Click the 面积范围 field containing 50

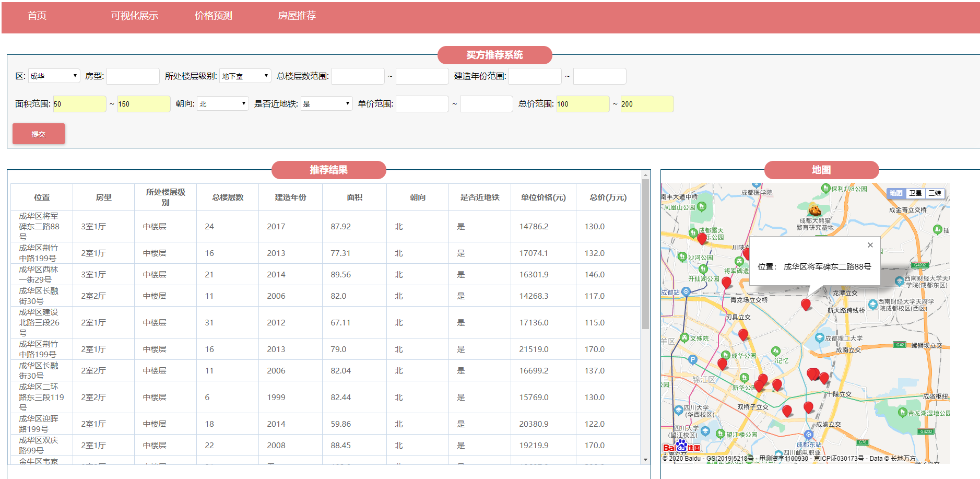tap(80, 103)
